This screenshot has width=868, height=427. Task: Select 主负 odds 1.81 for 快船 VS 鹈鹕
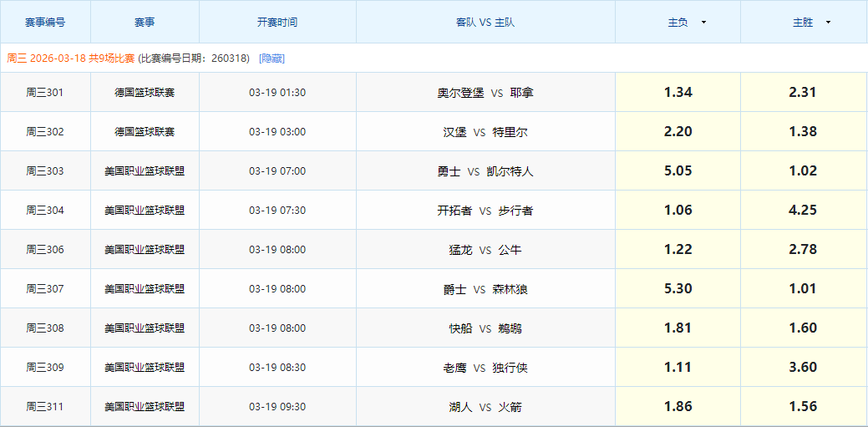pyautogui.click(x=678, y=328)
